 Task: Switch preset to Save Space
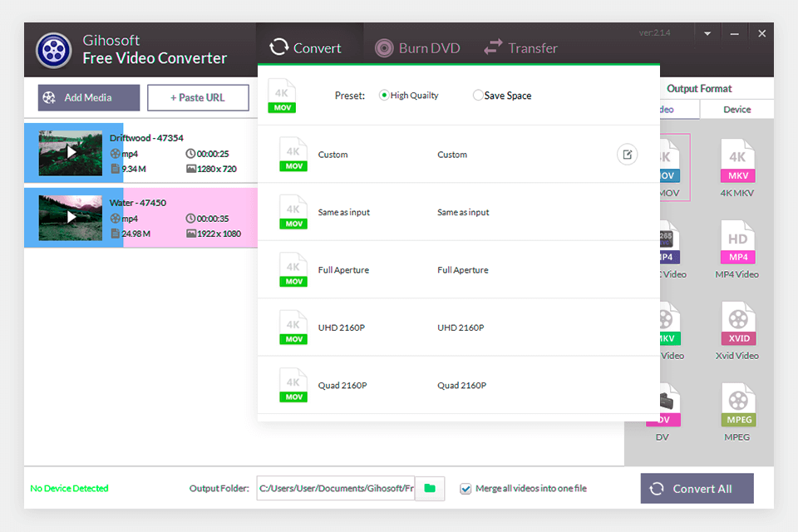pos(478,95)
